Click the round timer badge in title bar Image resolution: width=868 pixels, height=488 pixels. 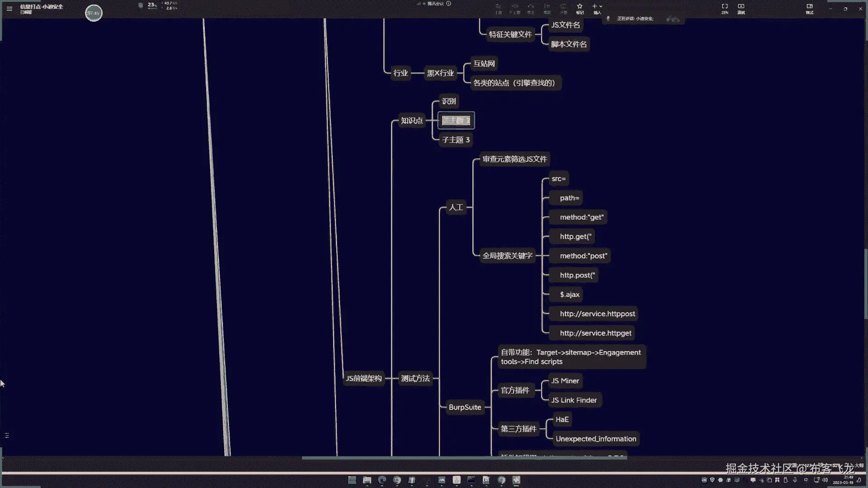tap(94, 13)
